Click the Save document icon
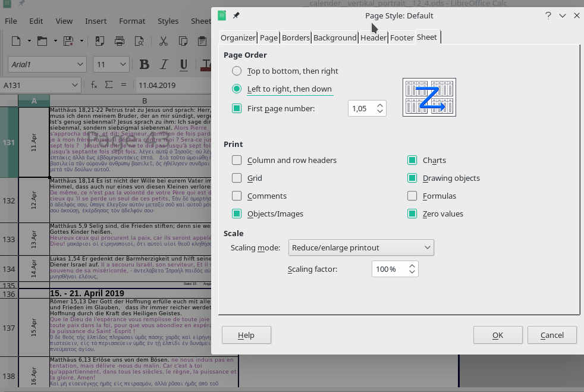The height and width of the screenshot is (392, 584). [x=68, y=41]
